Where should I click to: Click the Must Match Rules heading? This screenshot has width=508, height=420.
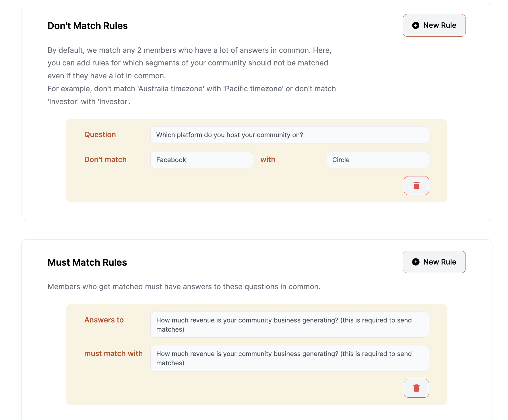click(x=87, y=262)
